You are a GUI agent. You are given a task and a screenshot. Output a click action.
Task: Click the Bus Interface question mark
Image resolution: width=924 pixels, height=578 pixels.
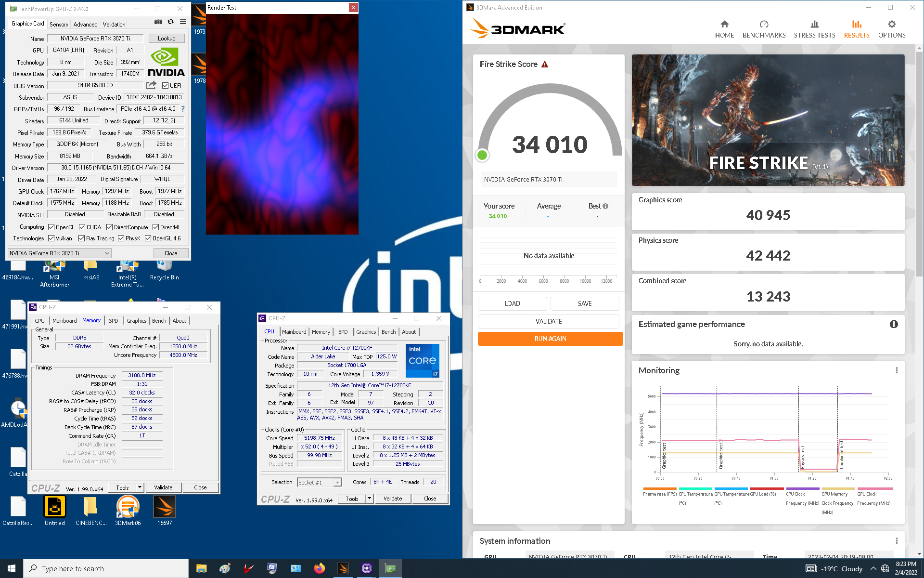(183, 109)
